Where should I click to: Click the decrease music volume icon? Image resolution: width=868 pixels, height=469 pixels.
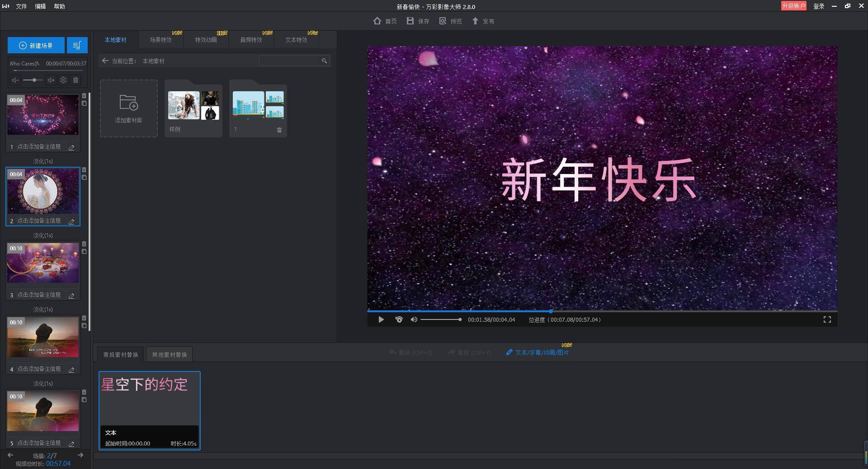(x=15, y=80)
